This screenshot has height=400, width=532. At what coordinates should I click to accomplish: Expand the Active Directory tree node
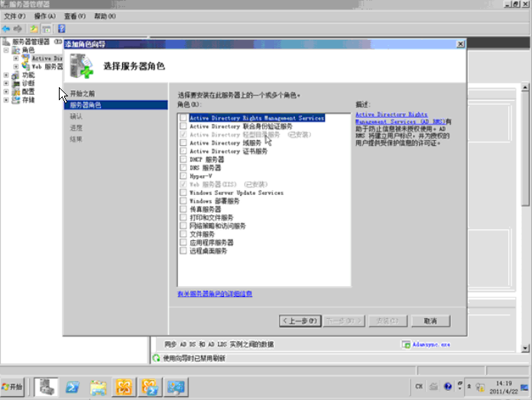pyautogui.click(x=16, y=58)
